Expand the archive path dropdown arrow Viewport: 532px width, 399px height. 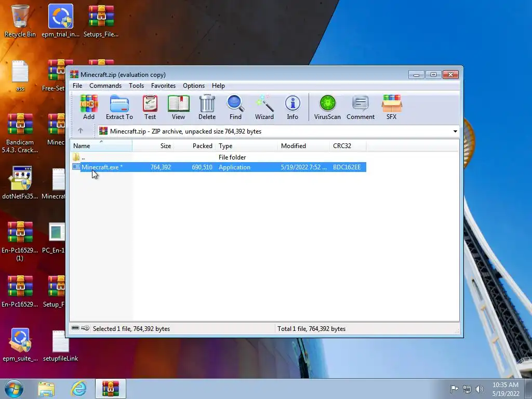pos(455,131)
